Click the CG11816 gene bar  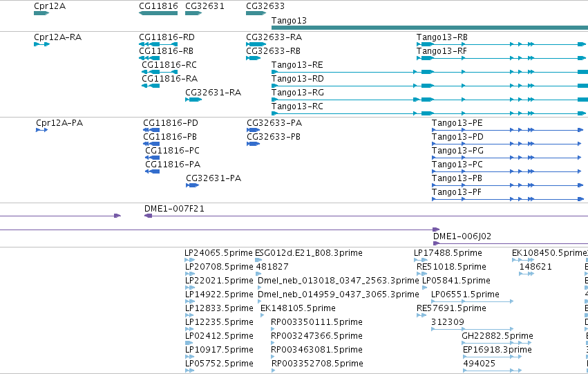coord(158,13)
